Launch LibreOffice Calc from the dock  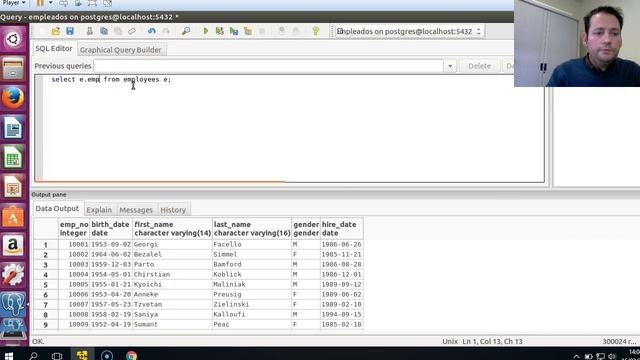13,157
